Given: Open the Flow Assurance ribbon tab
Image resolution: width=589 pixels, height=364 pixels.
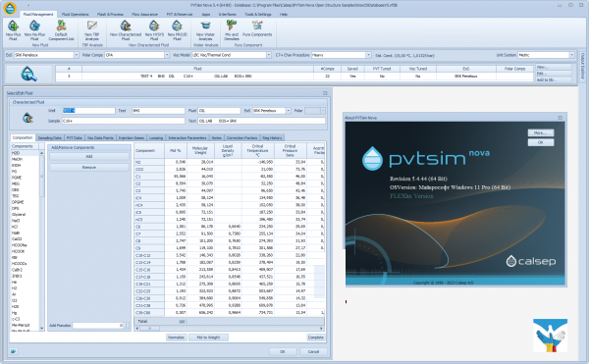Looking at the screenshot, I should click(x=144, y=15).
